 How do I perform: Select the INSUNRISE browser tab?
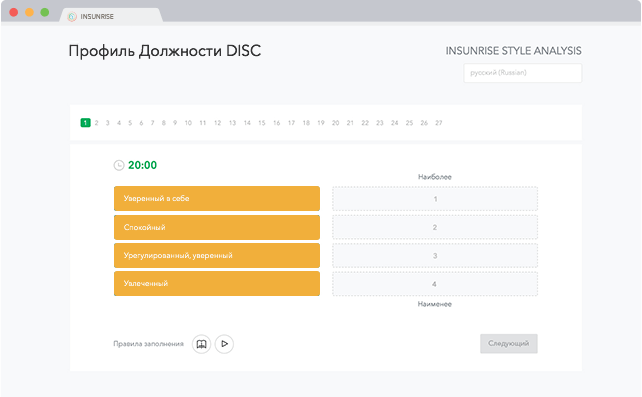pos(111,16)
